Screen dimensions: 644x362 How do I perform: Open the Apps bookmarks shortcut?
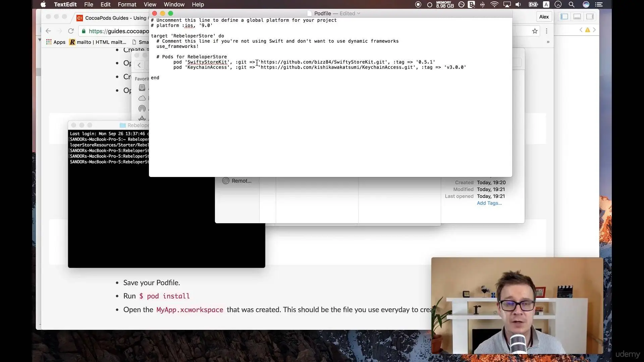(x=56, y=42)
